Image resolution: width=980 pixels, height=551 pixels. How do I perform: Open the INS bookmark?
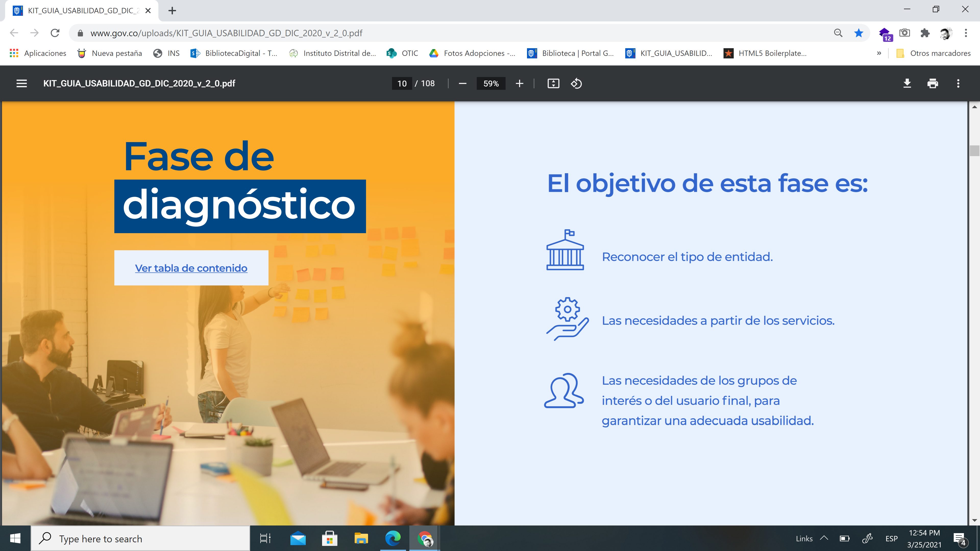click(x=167, y=53)
